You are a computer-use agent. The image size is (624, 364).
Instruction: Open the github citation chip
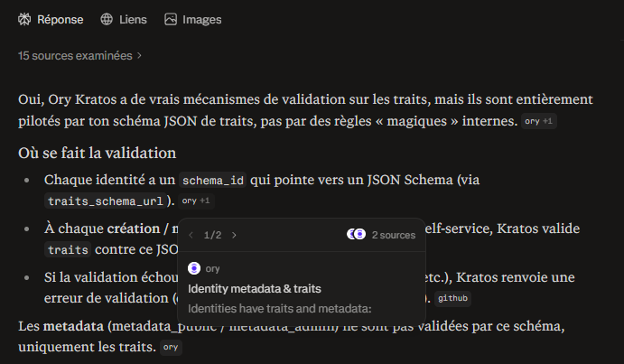[x=452, y=297]
